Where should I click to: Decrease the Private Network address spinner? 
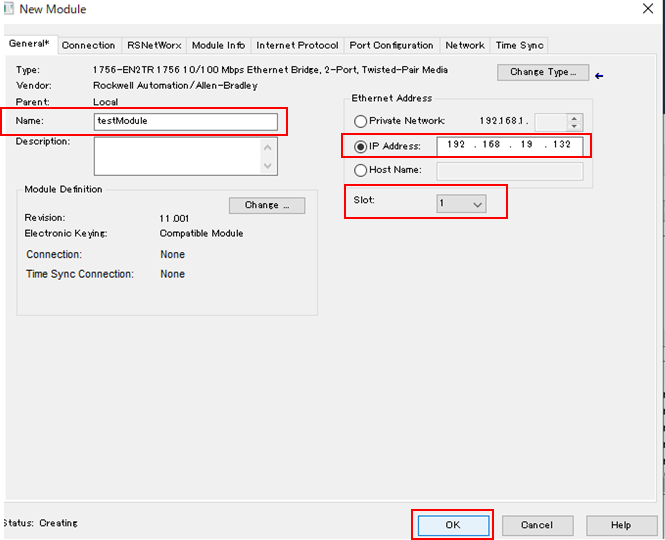pyautogui.click(x=574, y=126)
